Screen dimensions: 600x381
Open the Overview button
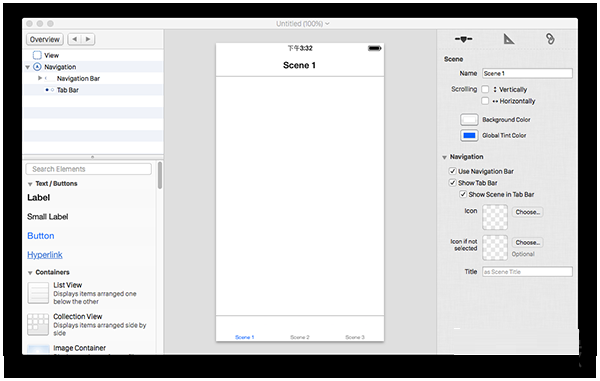[x=45, y=39]
